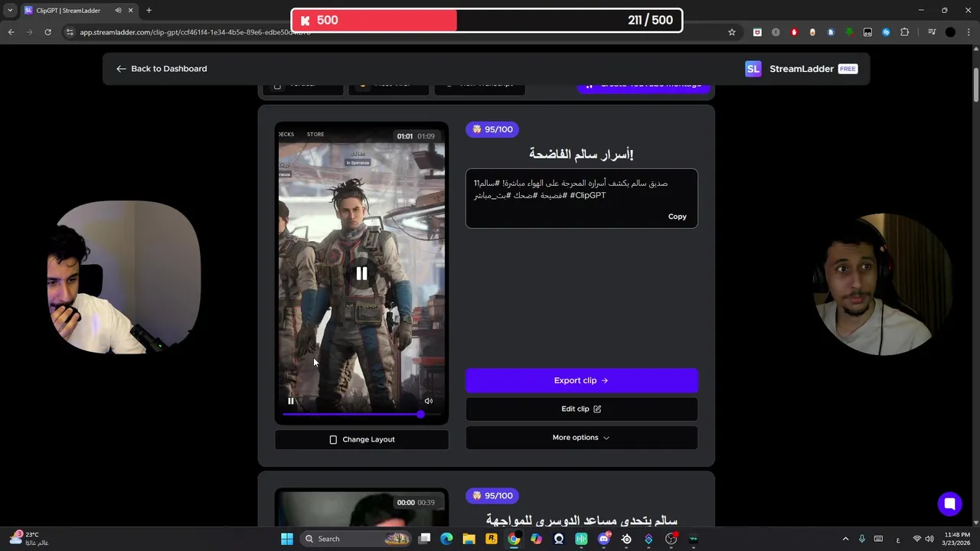Open the tab search dropdown arrow
Screen dimensions: 980x551
click(x=10, y=11)
